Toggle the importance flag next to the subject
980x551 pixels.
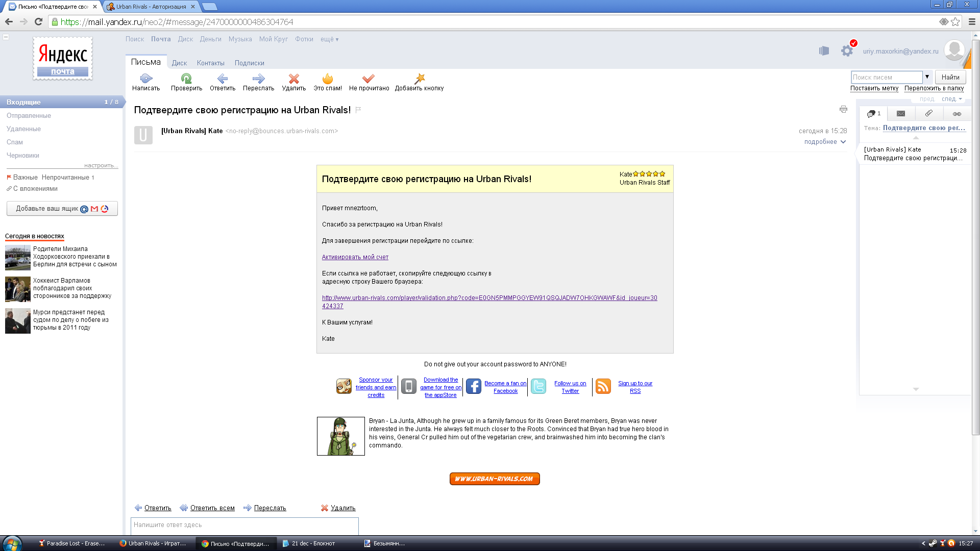358,110
